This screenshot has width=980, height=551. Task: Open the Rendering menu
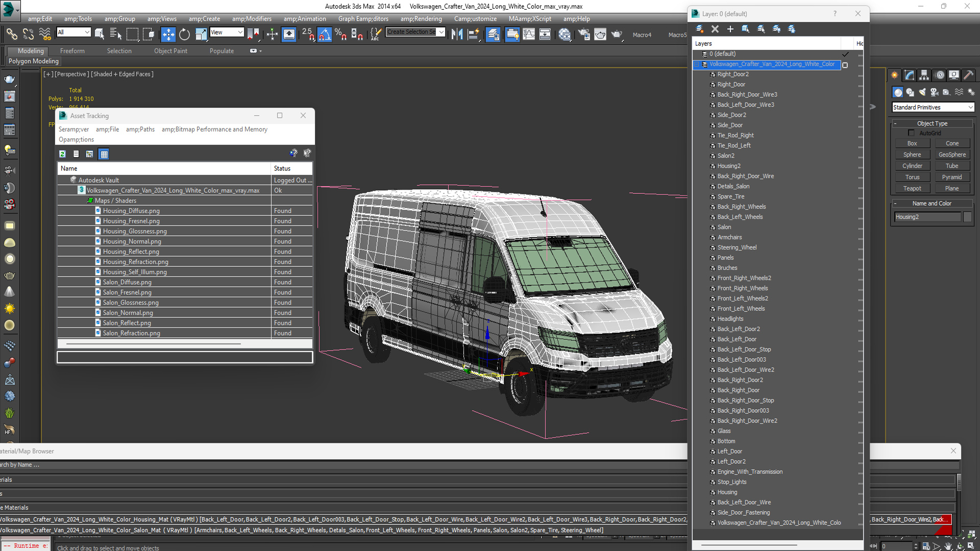click(421, 19)
